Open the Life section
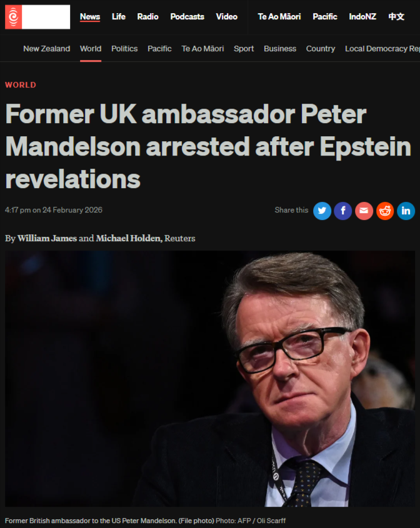This screenshot has width=420, height=528. pyautogui.click(x=119, y=16)
